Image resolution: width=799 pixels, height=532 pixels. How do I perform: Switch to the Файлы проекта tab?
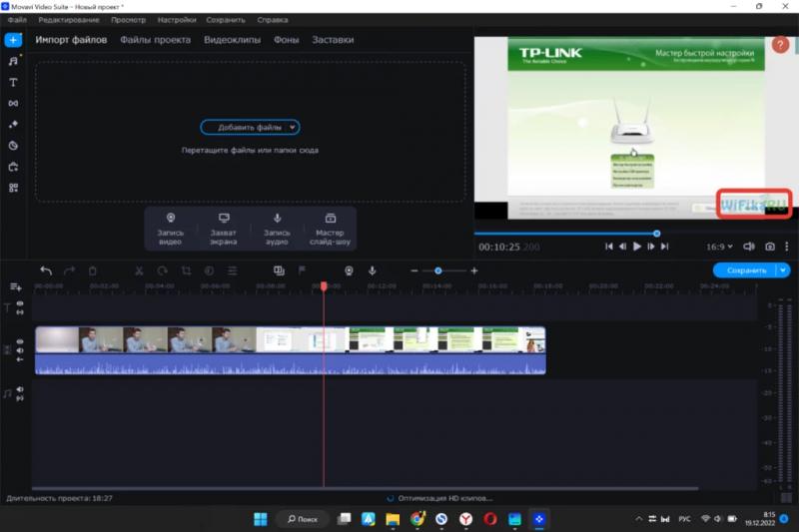tap(155, 40)
